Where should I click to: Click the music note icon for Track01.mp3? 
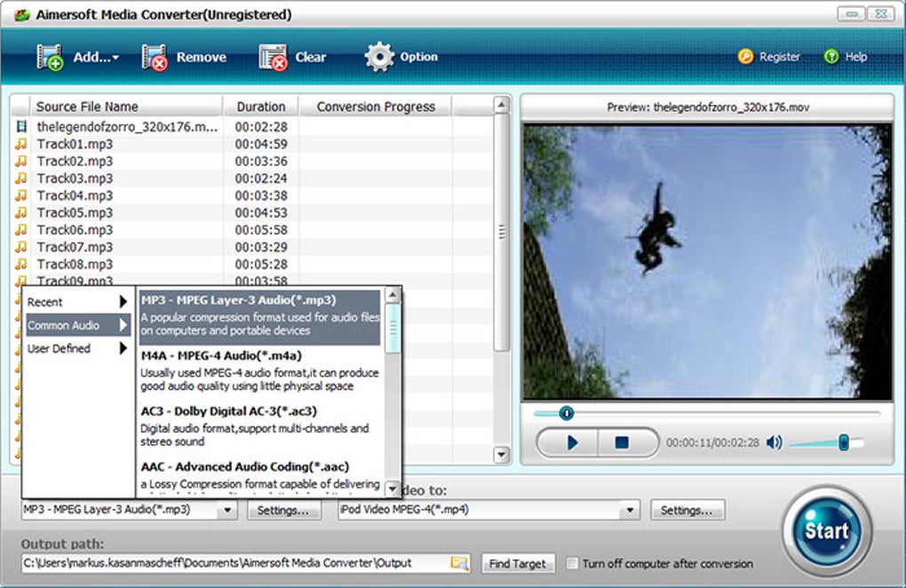(21, 144)
